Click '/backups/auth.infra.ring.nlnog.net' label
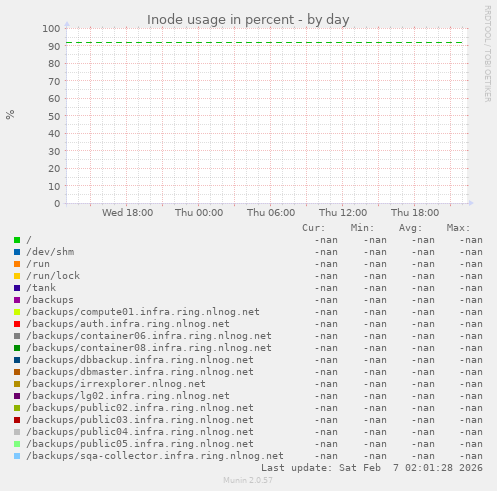The height and width of the screenshot is (491, 497). pyautogui.click(x=128, y=324)
